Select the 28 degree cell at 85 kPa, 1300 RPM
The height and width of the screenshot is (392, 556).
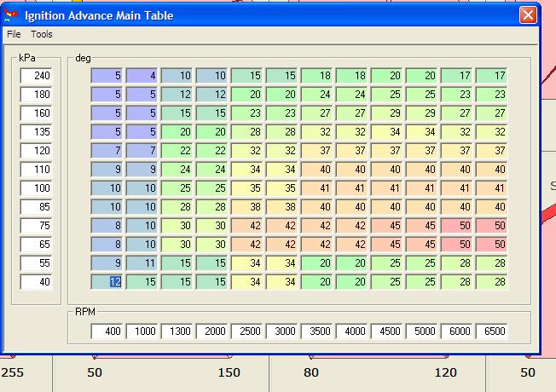coord(177,207)
